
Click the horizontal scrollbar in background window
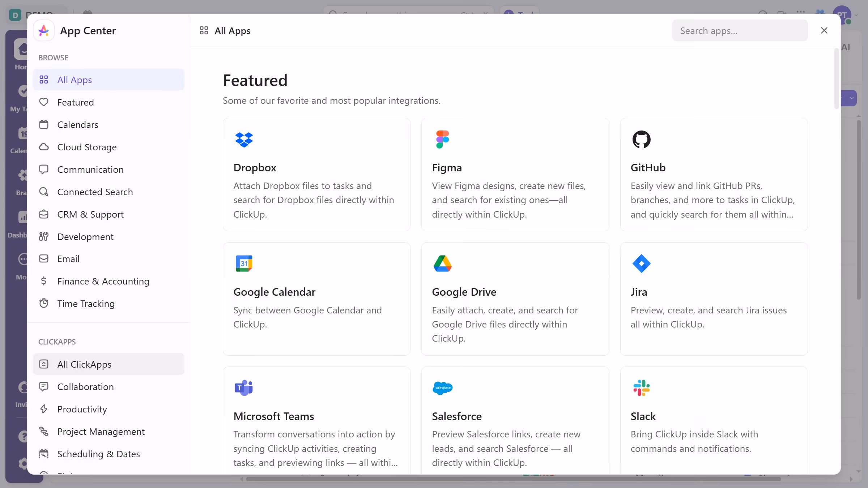click(x=513, y=479)
